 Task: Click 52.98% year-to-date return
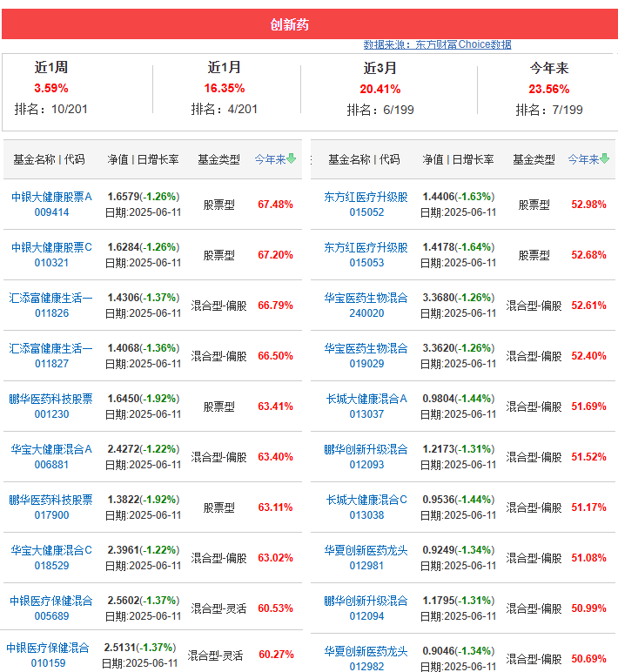tap(588, 205)
